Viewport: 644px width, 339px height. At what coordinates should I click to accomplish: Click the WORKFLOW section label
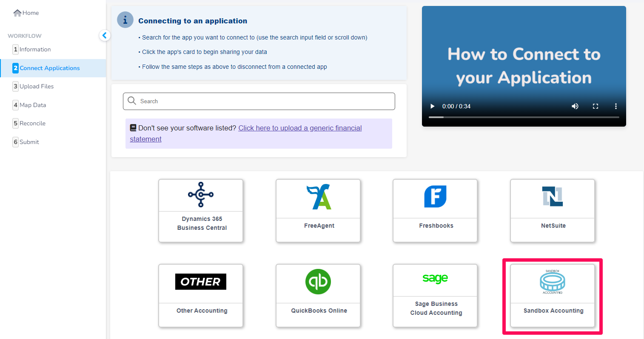pos(25,36)
